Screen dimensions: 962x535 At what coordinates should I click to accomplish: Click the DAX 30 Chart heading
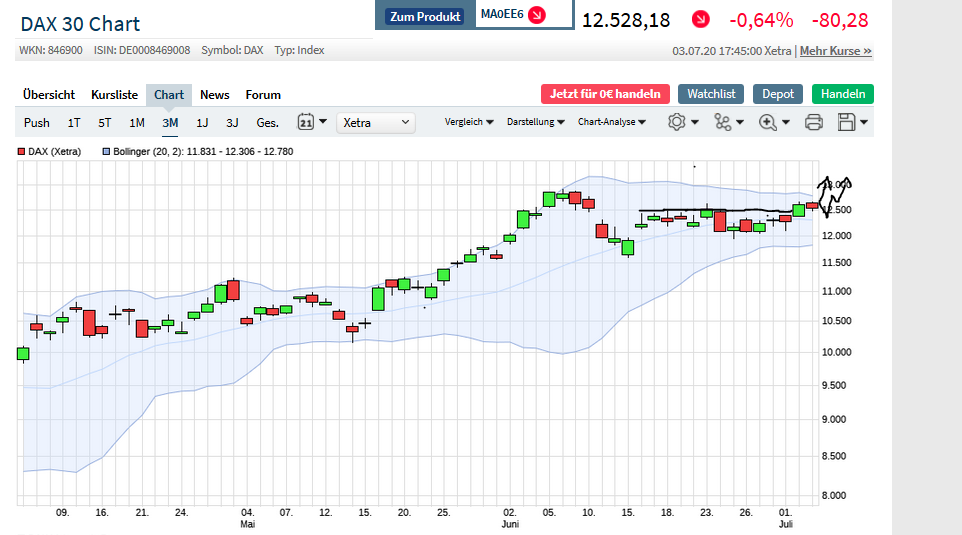pos(80,24)
